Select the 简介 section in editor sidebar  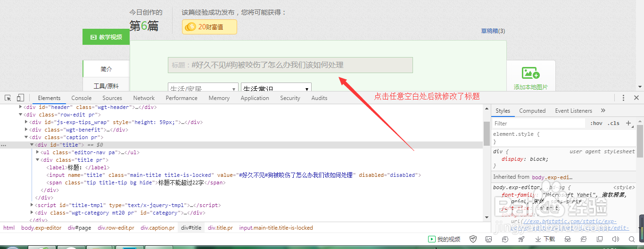click(106, 69)
